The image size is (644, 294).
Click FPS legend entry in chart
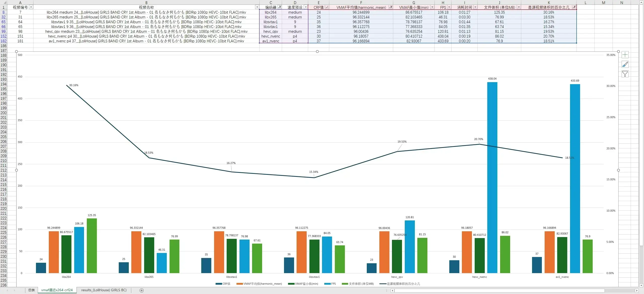330,284
